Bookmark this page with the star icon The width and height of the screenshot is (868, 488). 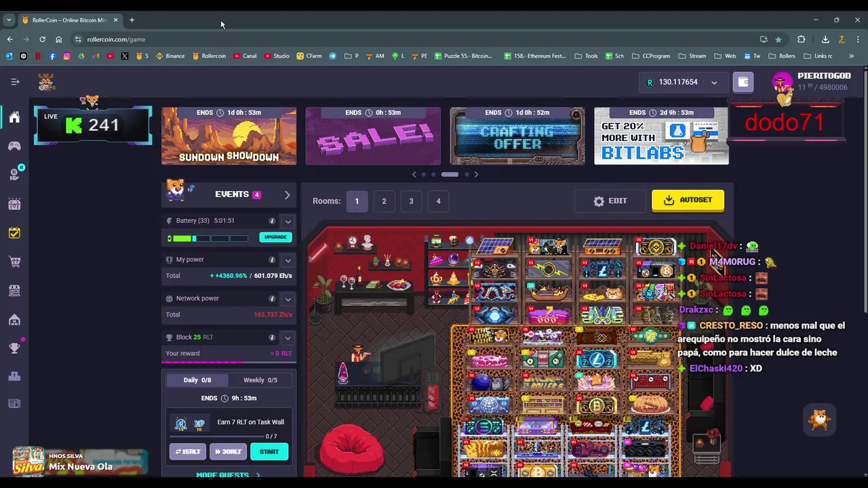click(x=778, y=39)
